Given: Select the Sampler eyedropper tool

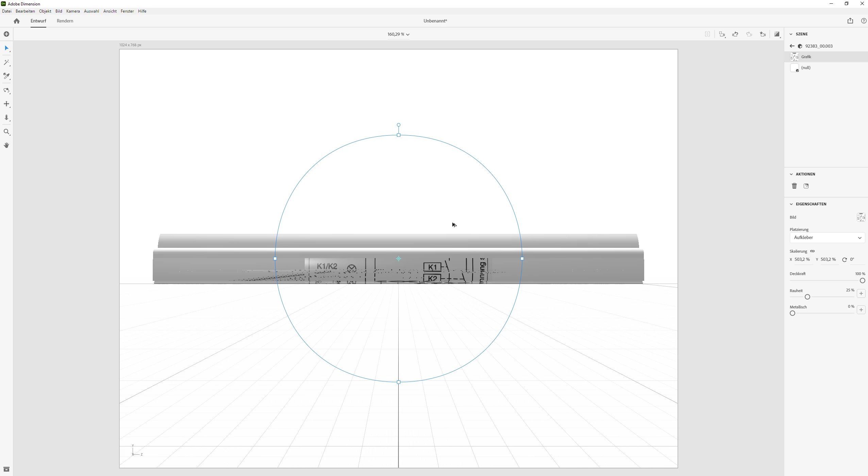Looking at the screenshot, I should [x=6, y=76].
